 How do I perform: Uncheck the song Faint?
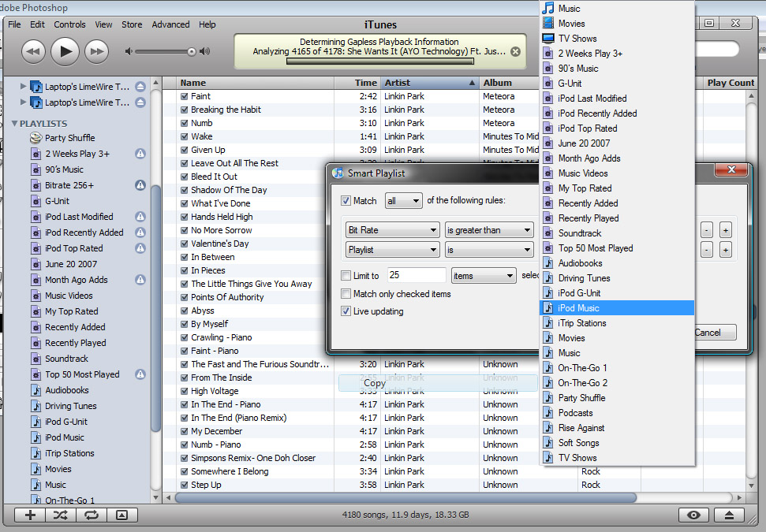tap(184, 97)
